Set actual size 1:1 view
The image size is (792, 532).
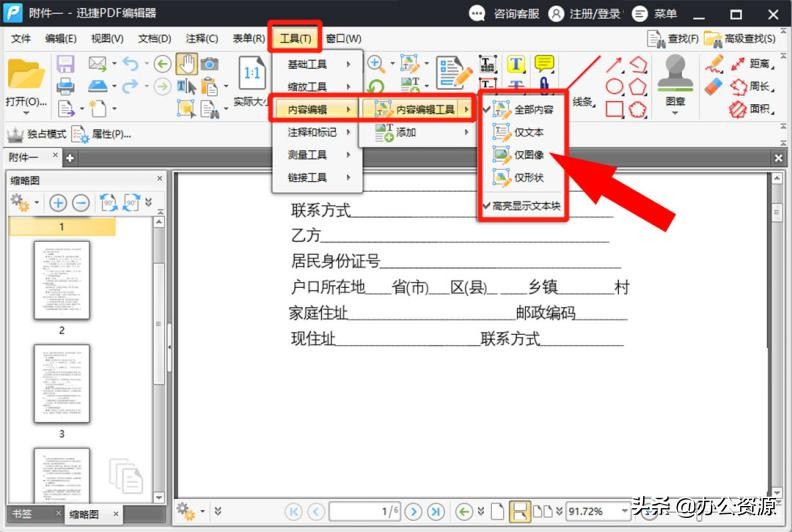(x=252, y=74)
